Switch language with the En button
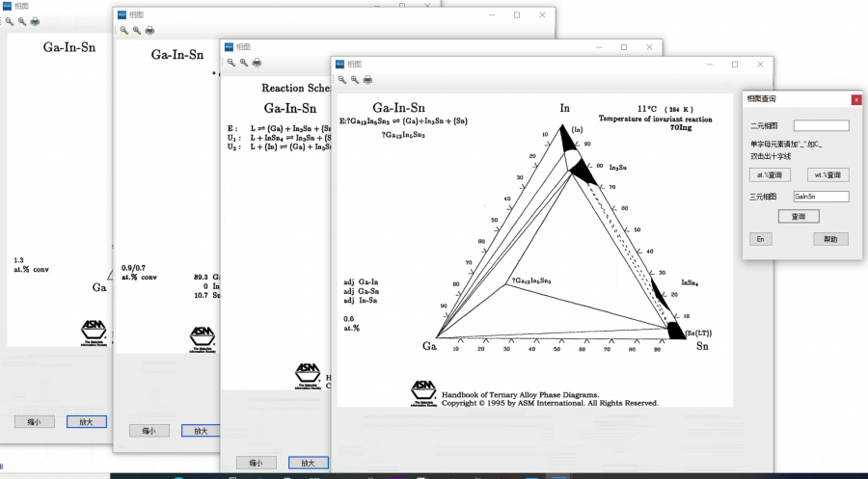The image size is (868, 479). click(x=761, y=239)
